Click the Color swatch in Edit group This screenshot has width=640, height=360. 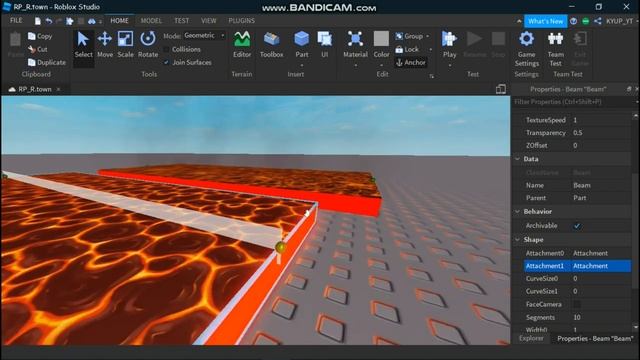point(381,39)
